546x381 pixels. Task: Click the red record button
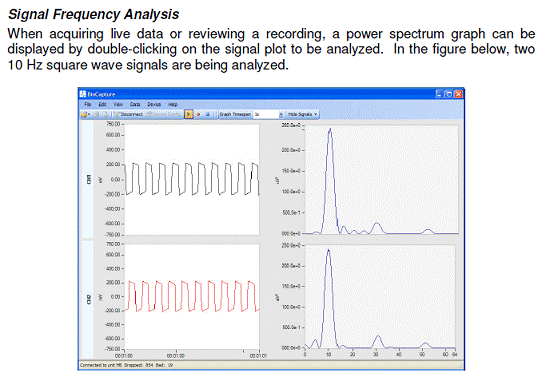click(198, 114)
